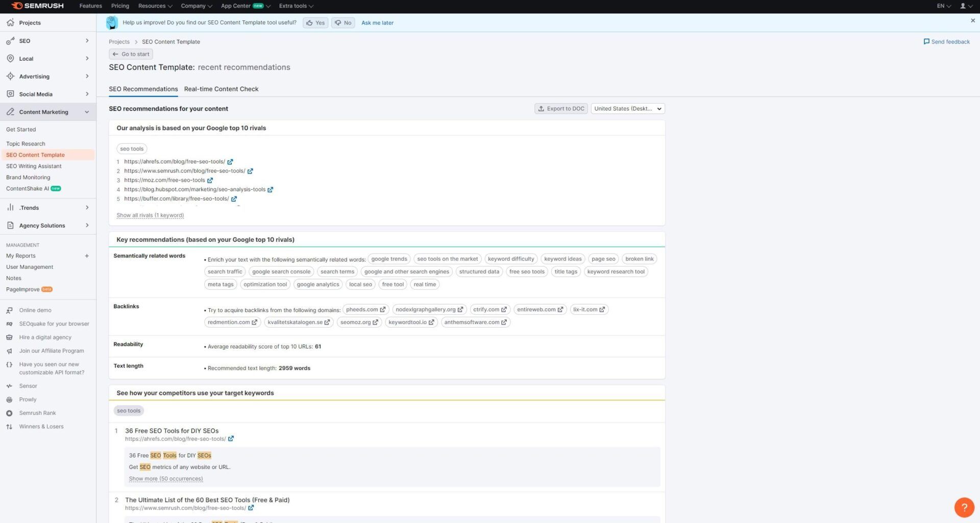Viewport: 980px width, 523px height.
Task: Click the Projects breadcrumb link
Action: tap(119, 42)
